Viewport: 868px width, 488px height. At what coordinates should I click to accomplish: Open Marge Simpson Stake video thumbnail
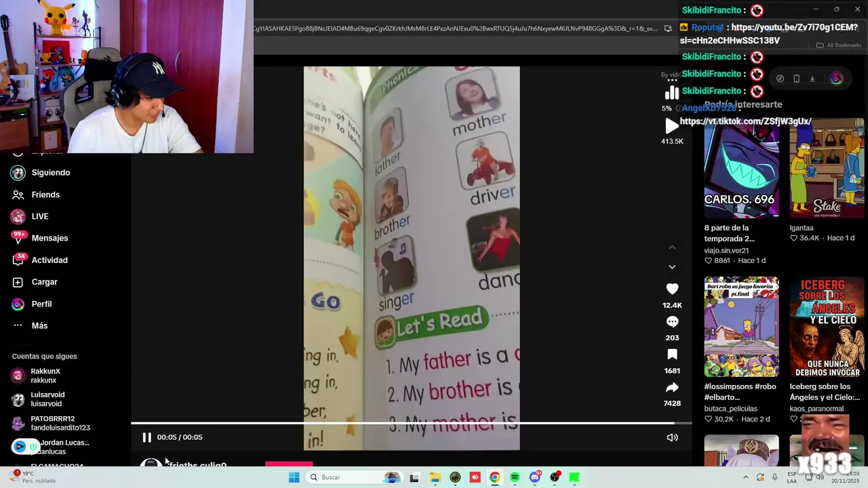827,168
